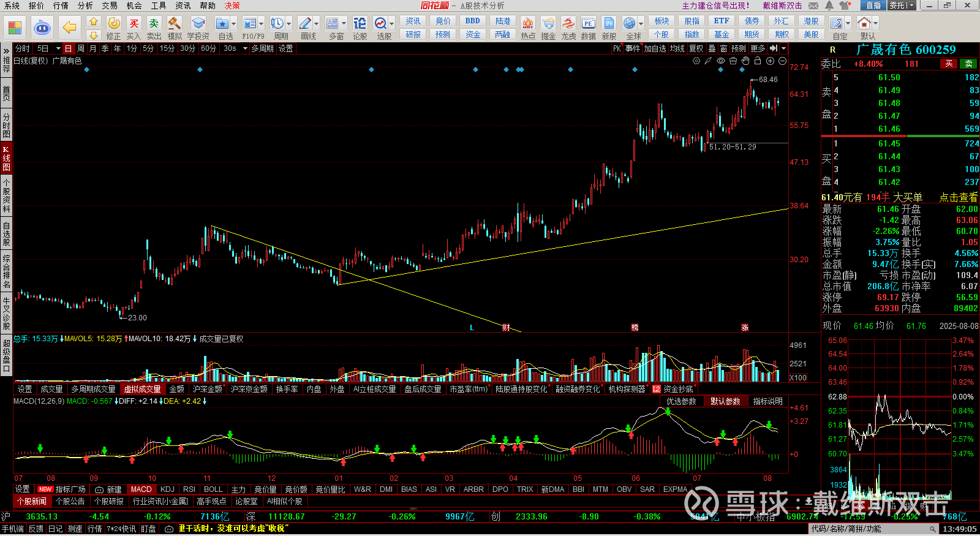Expand the 5日 period dropdown arrow
Screen dimensions: 980x536
tap(58, 48)
